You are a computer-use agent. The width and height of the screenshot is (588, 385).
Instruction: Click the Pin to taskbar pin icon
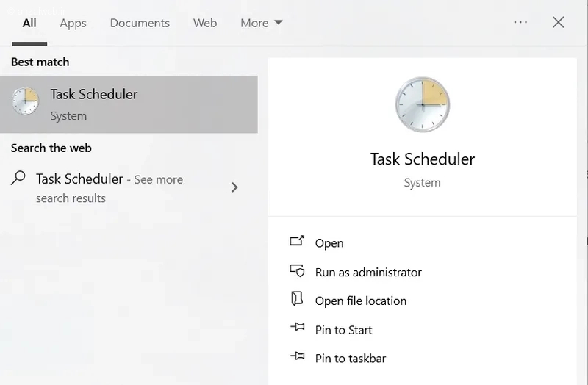pos(298,356)
